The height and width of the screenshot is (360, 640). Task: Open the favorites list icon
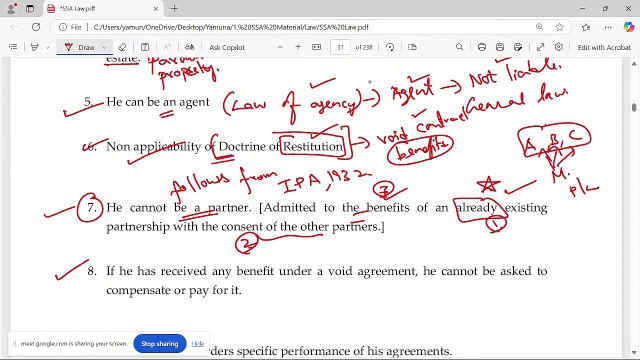click(x=586, y=27)
